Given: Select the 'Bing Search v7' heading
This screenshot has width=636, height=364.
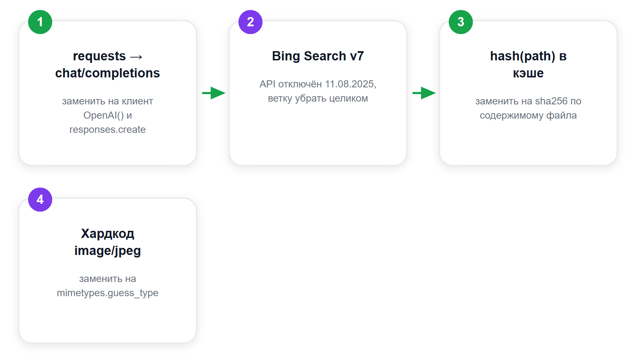Looking at the screenshot, I should [x=318, y=56].
